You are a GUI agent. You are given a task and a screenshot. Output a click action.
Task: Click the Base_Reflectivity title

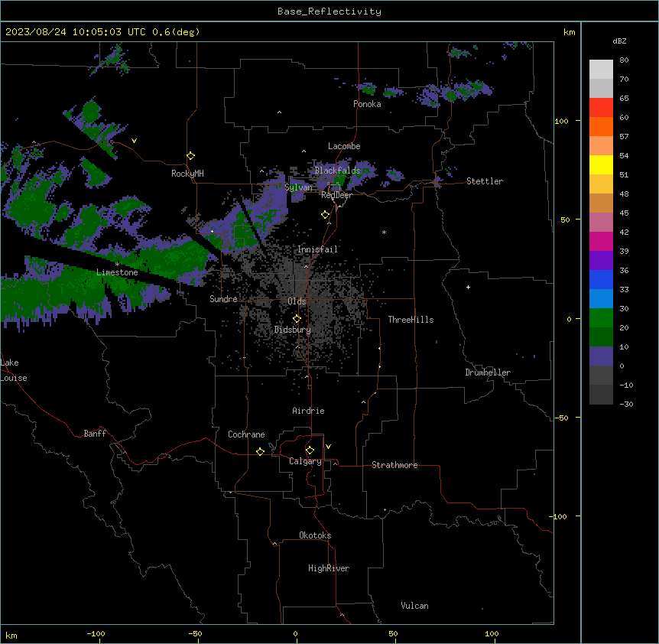pos(329,11)
